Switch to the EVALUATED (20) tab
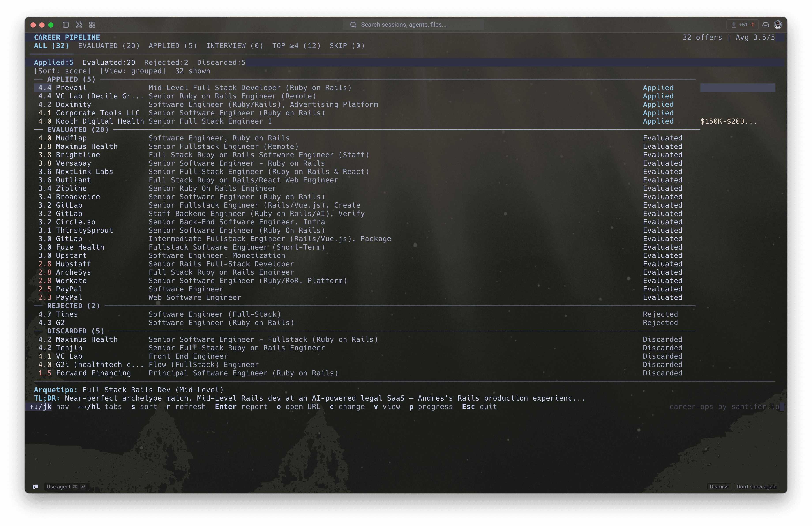Image resolution: width=812 pixels, height=526 pixels. [109, 46]
